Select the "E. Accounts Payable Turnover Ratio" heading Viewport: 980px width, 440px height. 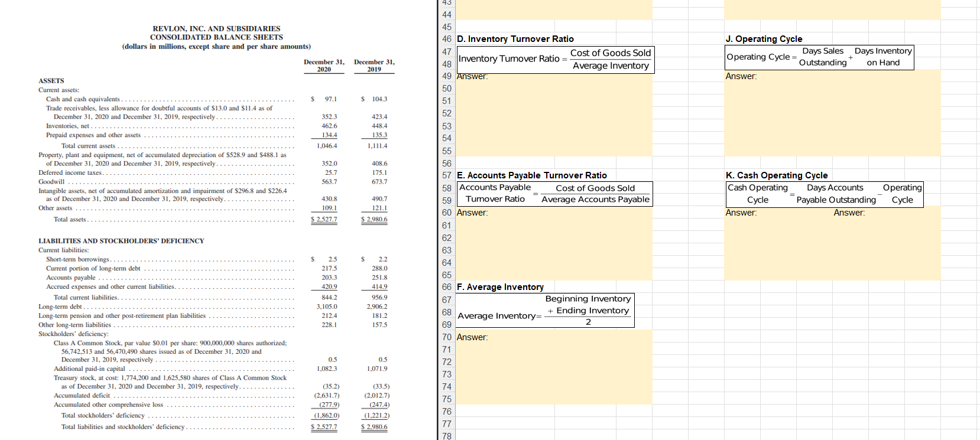[532, 175]
